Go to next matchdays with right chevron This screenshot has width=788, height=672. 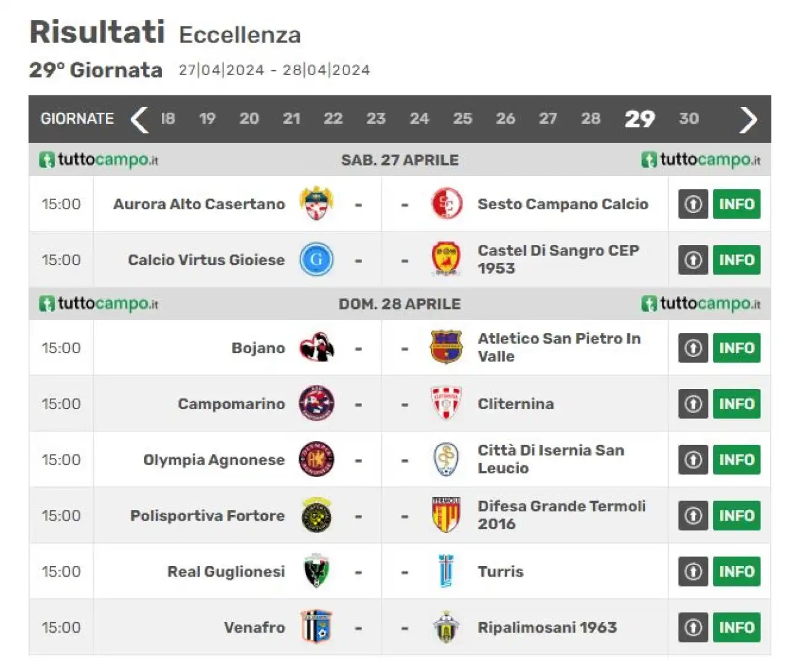[x=748, y=119]
